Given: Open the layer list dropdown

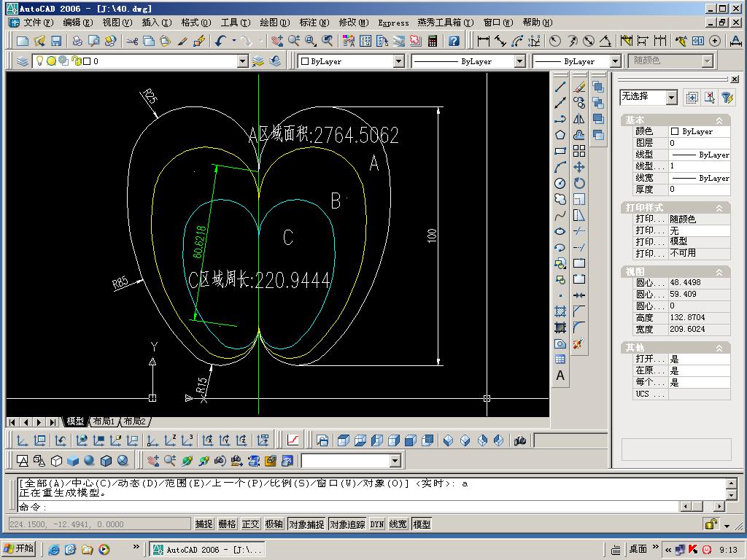Looking at the screenshot, I should point(242,61).
